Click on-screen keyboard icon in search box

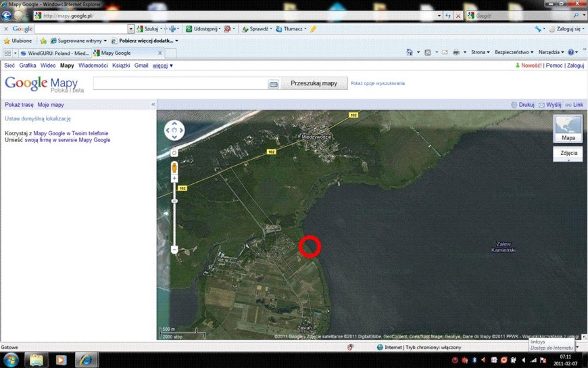(273, 85)
